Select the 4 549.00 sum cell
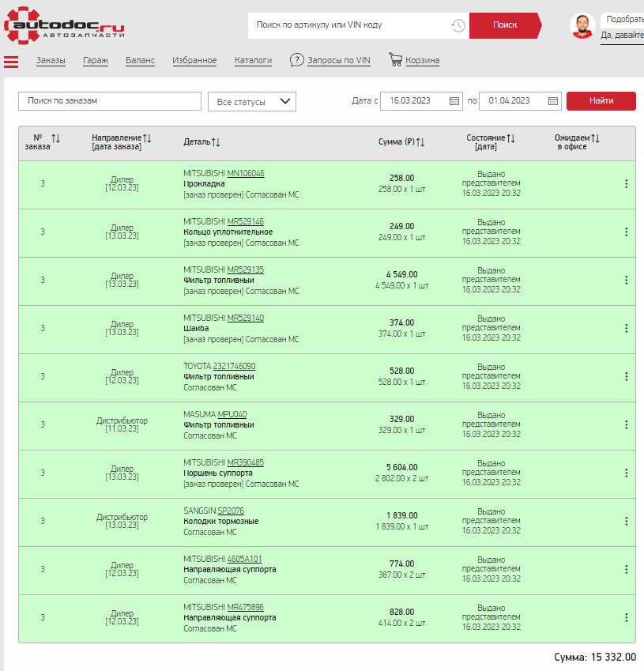The width and height of the screenshot is (644, 671). click(x=401, y=274)
